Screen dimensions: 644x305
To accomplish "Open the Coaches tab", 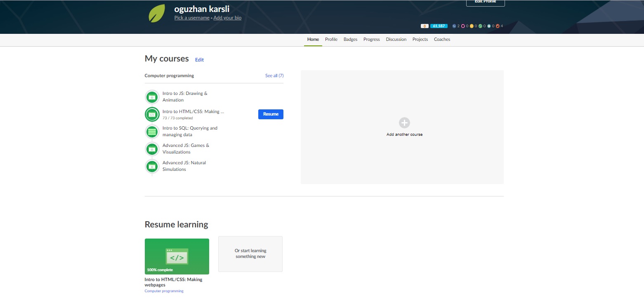I will click(x=442, y=40).
